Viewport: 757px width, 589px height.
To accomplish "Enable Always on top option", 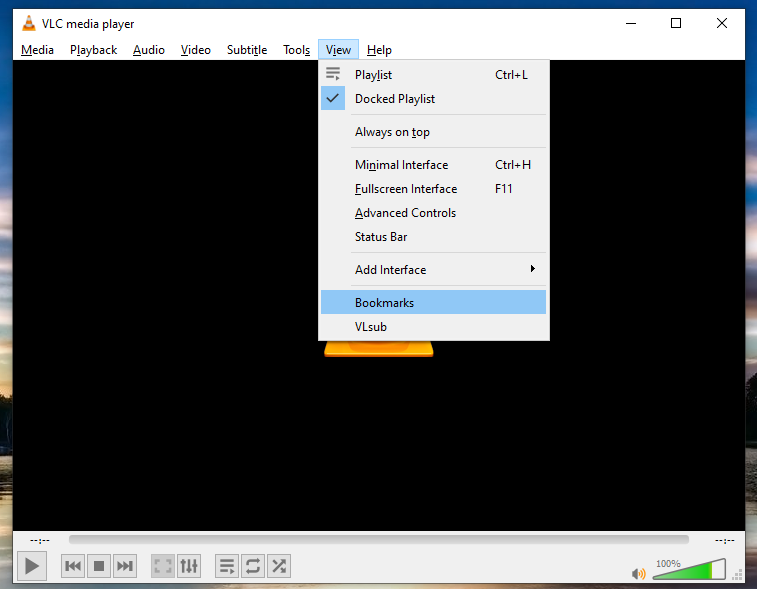I will [x=434, y=132].
